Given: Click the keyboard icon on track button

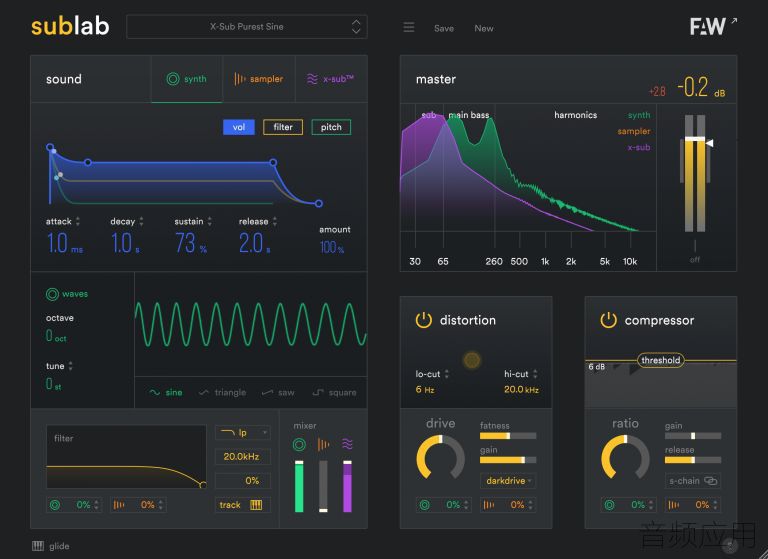Looking at the screenshot, I should (256, 505).
